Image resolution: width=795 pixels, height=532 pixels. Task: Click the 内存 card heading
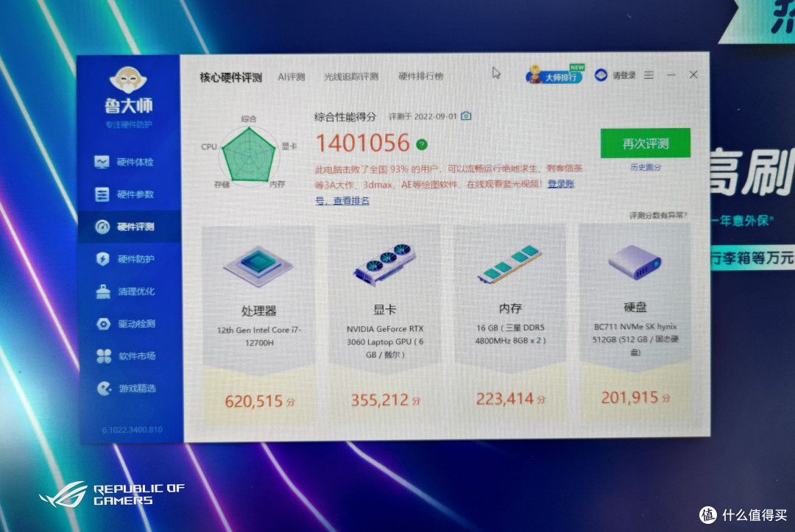[510, 308]
